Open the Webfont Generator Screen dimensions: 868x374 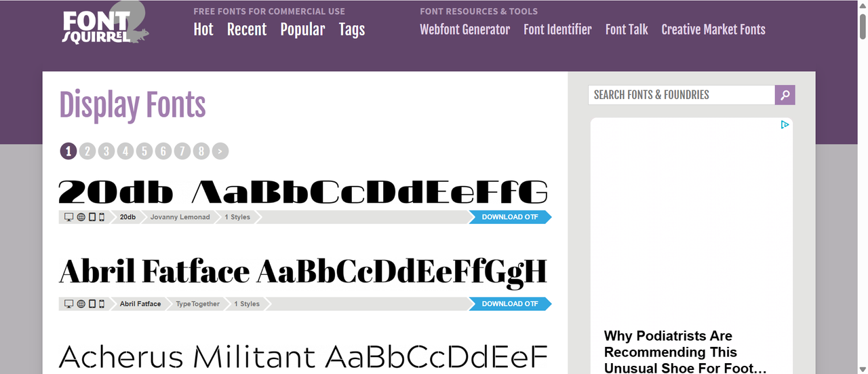[465, 29]
